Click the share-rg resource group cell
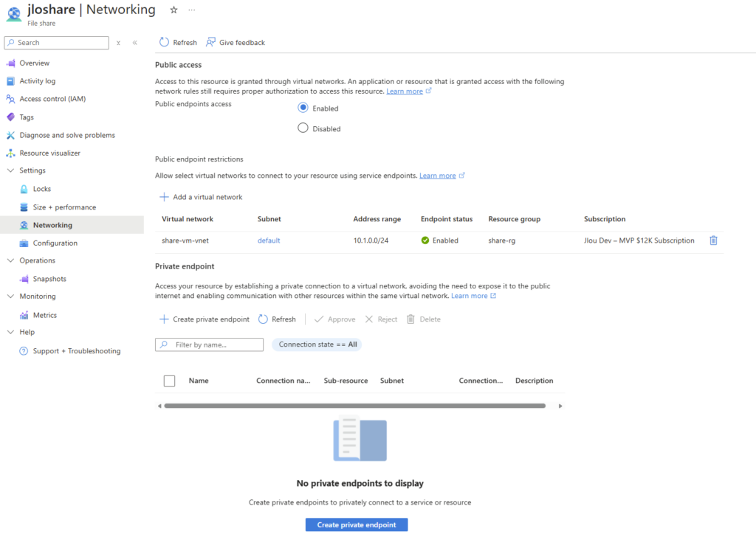Screen dimensions: 756x537 (x=501, y=240)
